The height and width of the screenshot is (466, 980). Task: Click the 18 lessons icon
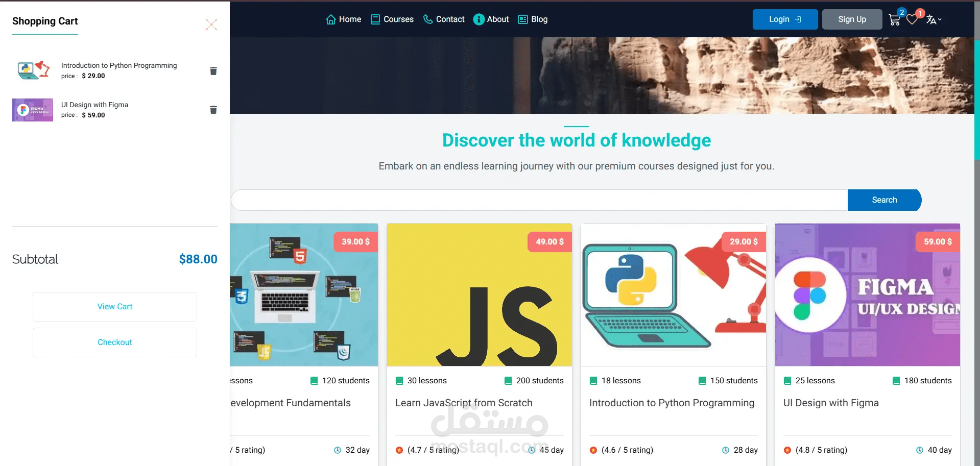point(593,381)
